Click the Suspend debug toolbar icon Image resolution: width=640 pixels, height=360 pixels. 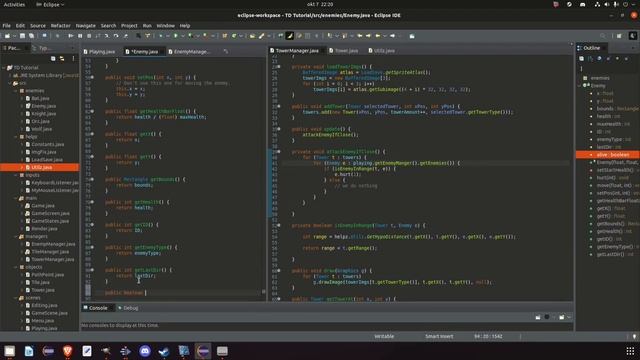80,36
